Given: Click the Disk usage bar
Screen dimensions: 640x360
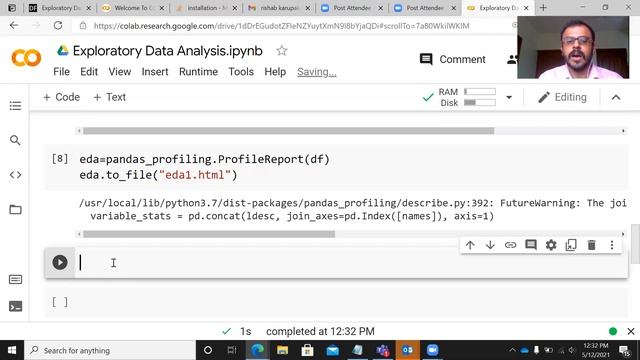Looking at the screenshot, I should [480, 102].
